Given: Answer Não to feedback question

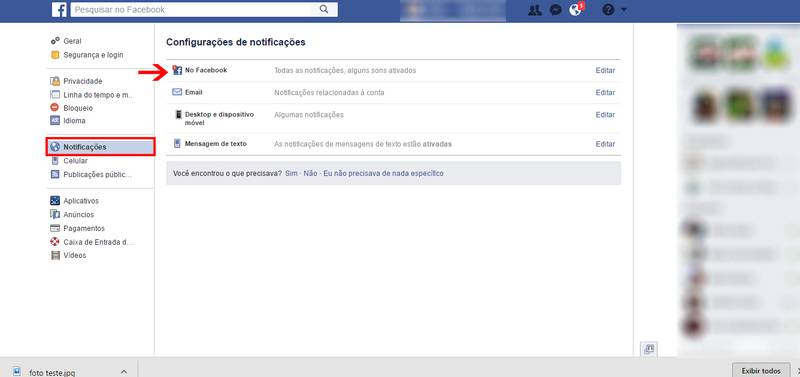Looking at the screenshot, I should click(310, 173).
